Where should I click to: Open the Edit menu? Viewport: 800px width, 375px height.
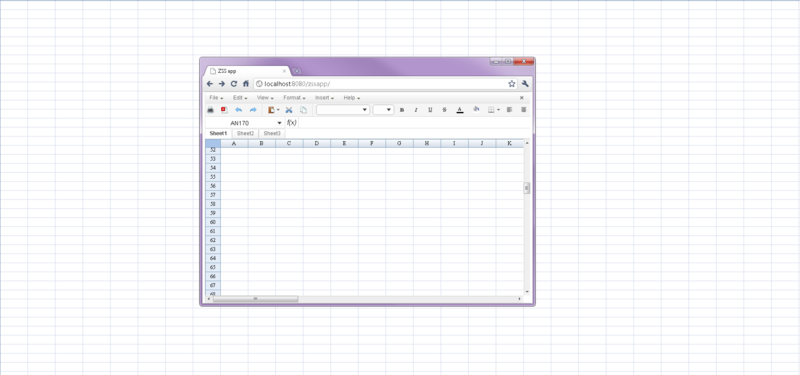point(240,97)
